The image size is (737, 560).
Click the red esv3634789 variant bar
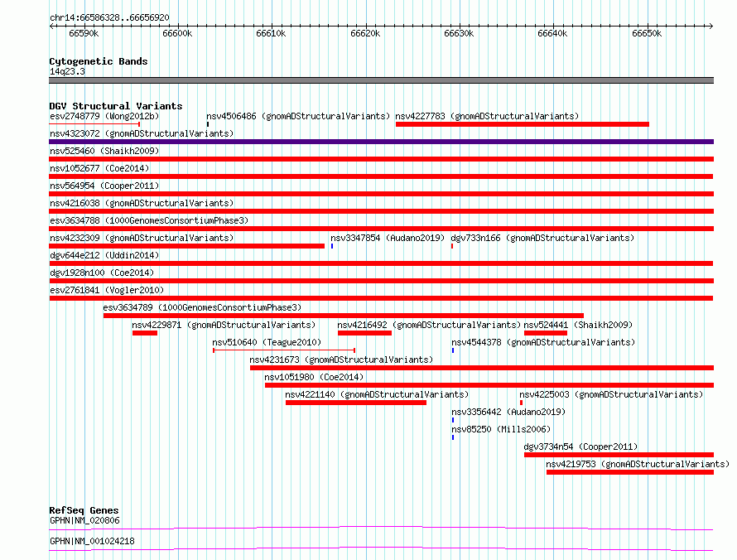click(344, 316)
